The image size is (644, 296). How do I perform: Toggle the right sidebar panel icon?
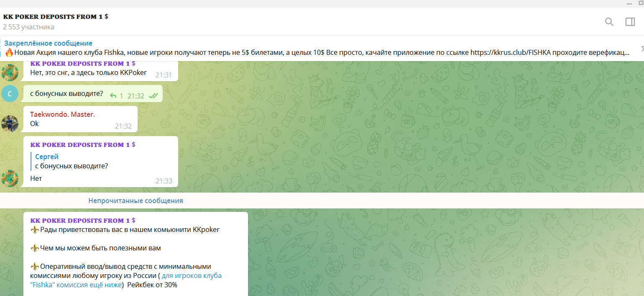click(630, 22)
